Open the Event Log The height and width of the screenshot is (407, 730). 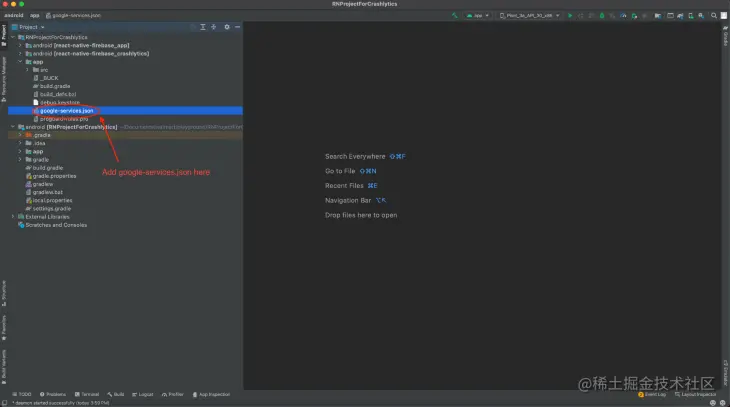pos(652,394)
